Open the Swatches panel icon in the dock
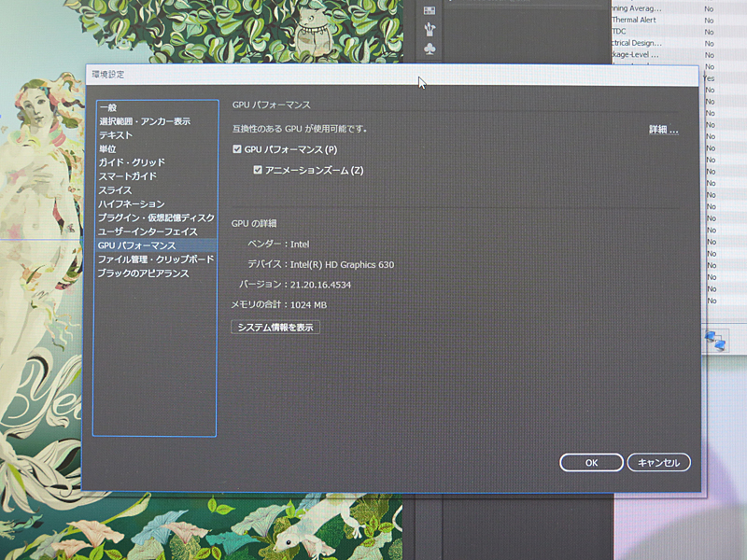Screen dimensions: 747x560 coord(430,10)
